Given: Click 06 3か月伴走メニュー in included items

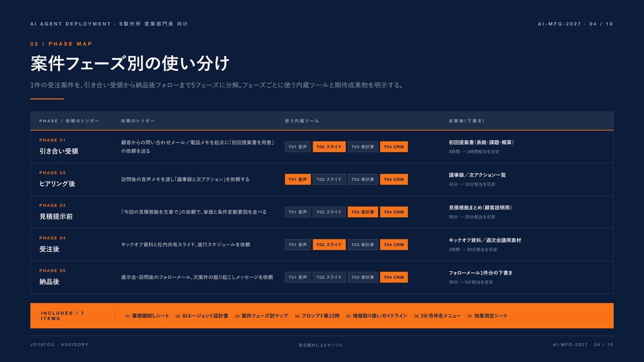Looking at the screenshot, I should (x=437, y=316).
